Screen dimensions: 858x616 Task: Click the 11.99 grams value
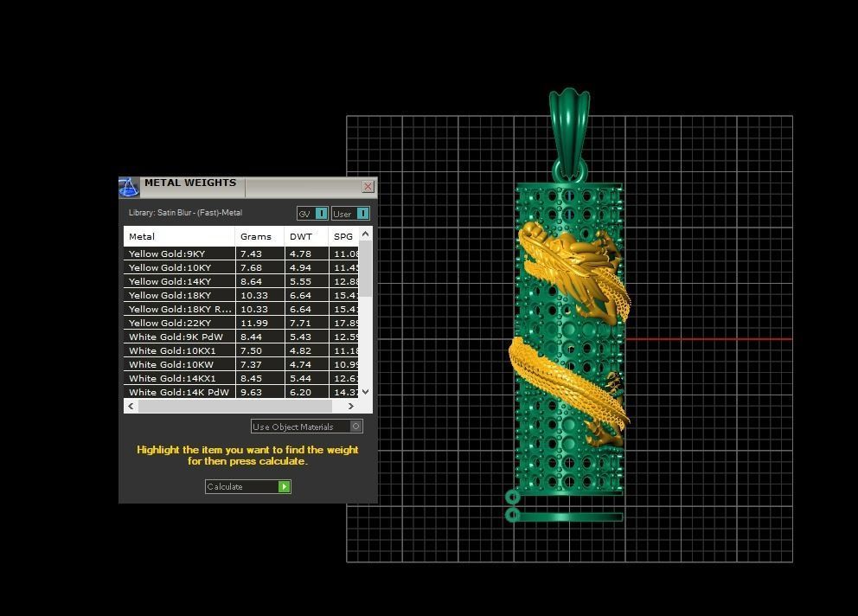(x=254, y=323)
